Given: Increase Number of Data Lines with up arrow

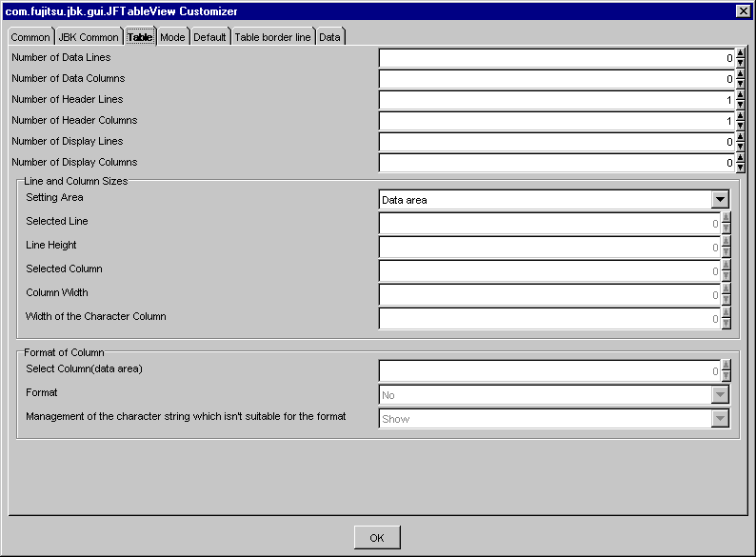Looking at the screenshot, I should click(740, 53).
